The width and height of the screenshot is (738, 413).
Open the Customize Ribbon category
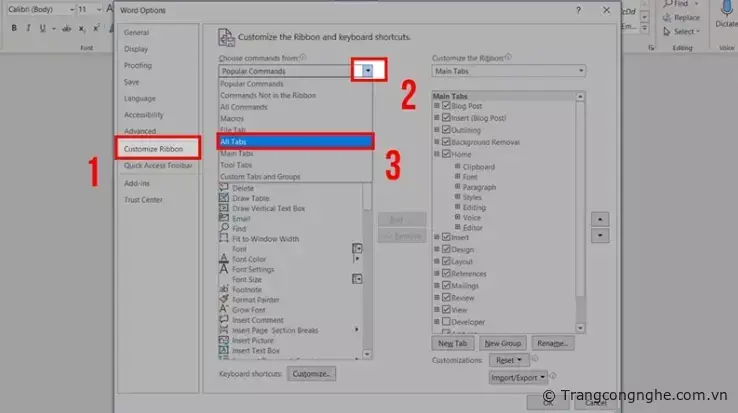(x=154, y=149)
